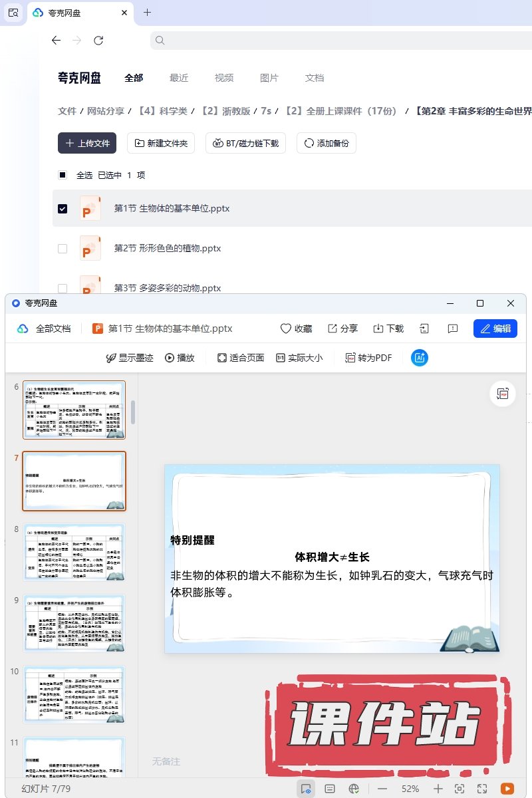Viewport: 532px width, 798px height.
Task: Click the floating PDF convert icon
Action: tap(503, 394)
